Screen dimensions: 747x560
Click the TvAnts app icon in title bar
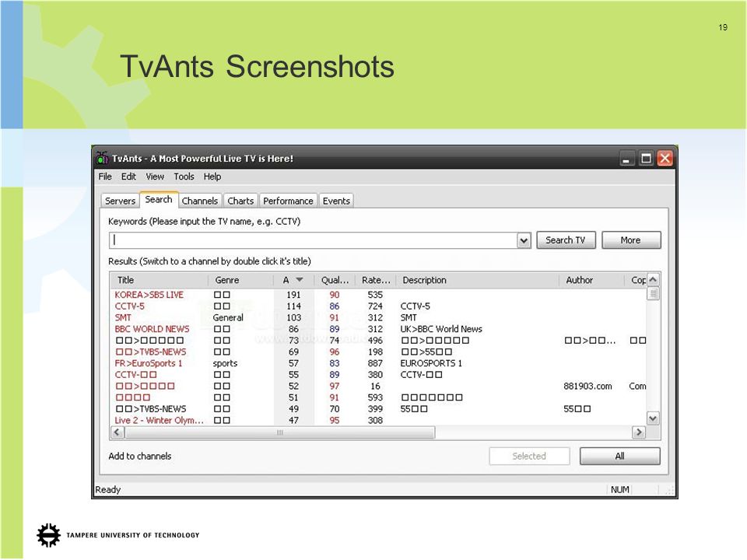point(102,158)
